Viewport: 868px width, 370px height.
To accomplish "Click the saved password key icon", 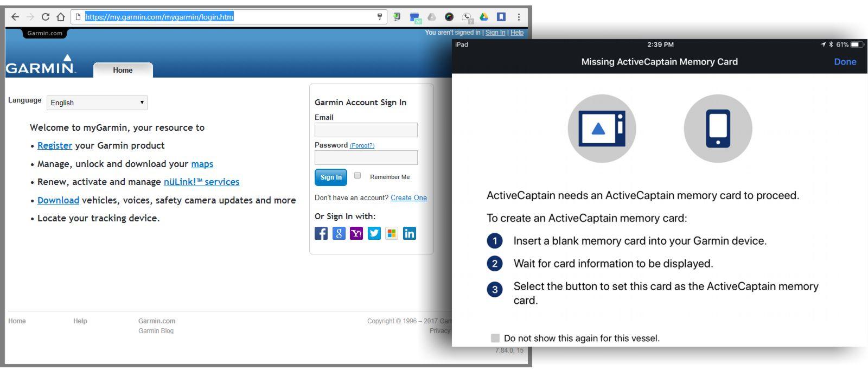I will 380,17.
